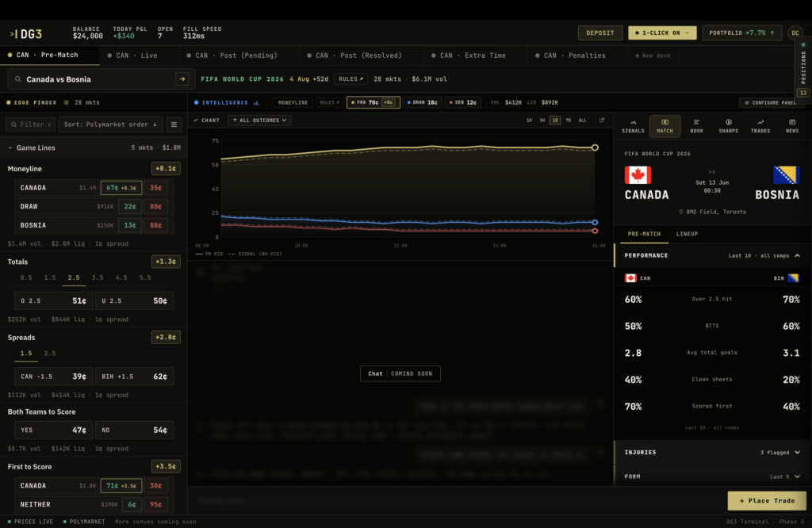This screenshot has width=812, height=528.
Task: Click the Edge Finder grid icon
Action: (67, 102)
